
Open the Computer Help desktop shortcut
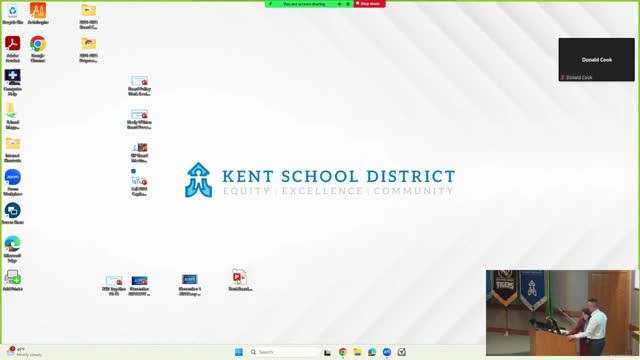[x=13, y=82]
